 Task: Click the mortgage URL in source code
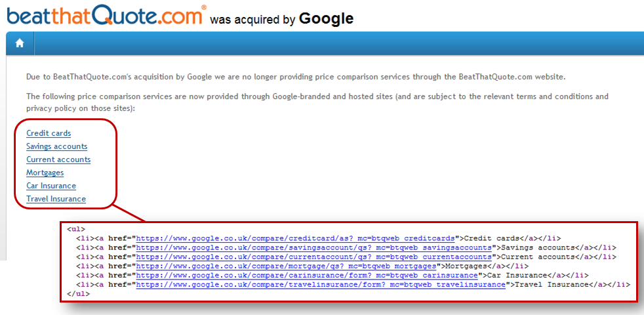287,266
